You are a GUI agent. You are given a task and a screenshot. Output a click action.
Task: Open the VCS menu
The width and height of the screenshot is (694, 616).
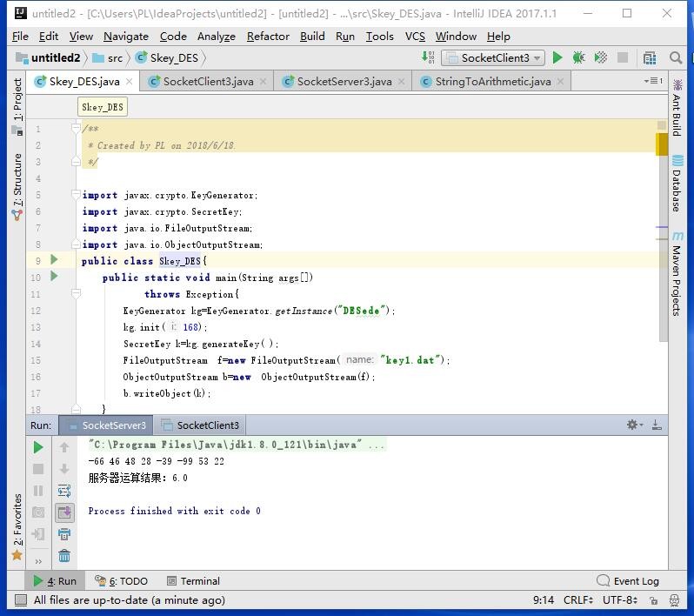pyautogui.click(x=415, y=37)
